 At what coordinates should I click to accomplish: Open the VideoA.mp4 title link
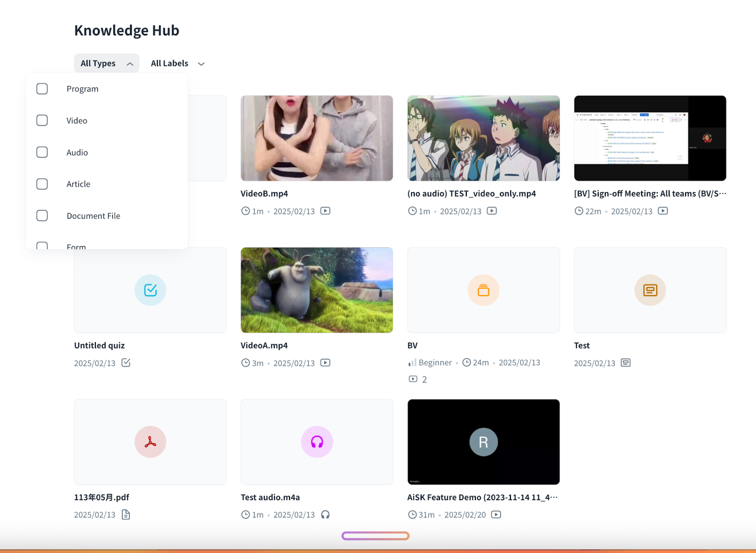tap(264, 346)
